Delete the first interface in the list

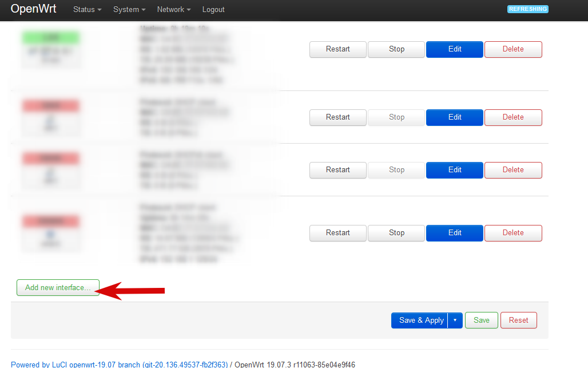coord(513,49)
